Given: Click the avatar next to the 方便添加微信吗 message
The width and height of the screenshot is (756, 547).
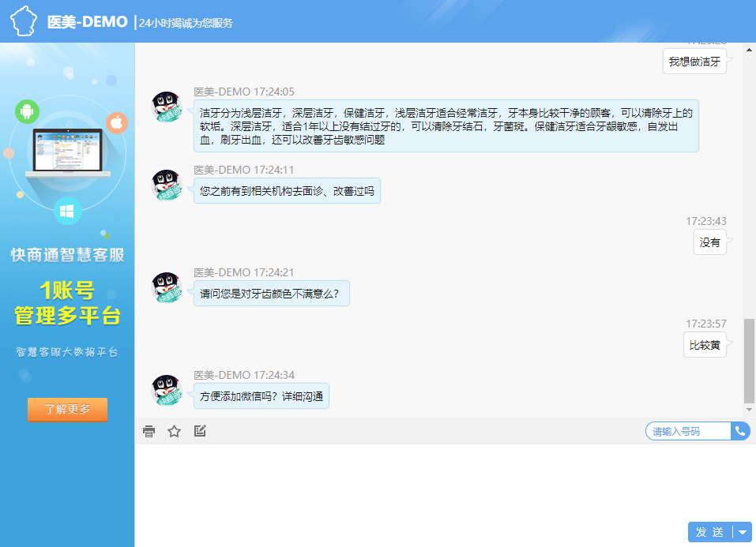Looking at the screenshot, I should (167, 389).
